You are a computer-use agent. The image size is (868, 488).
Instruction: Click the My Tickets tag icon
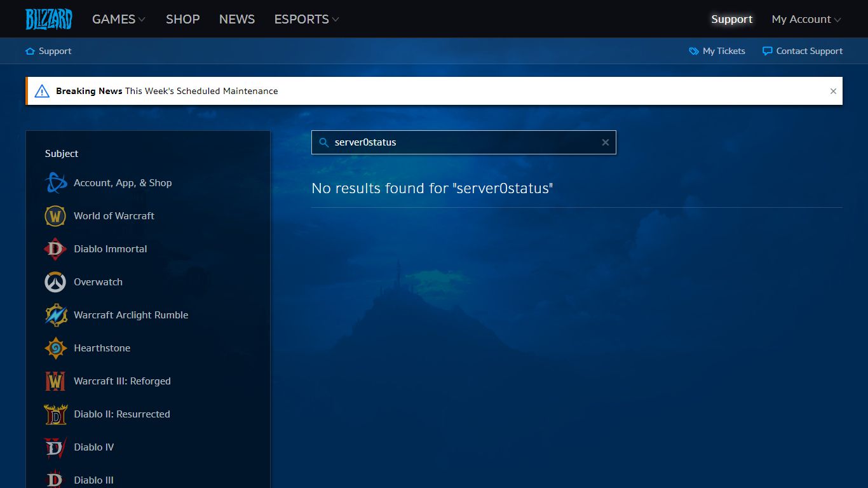[x=694, y=51]
